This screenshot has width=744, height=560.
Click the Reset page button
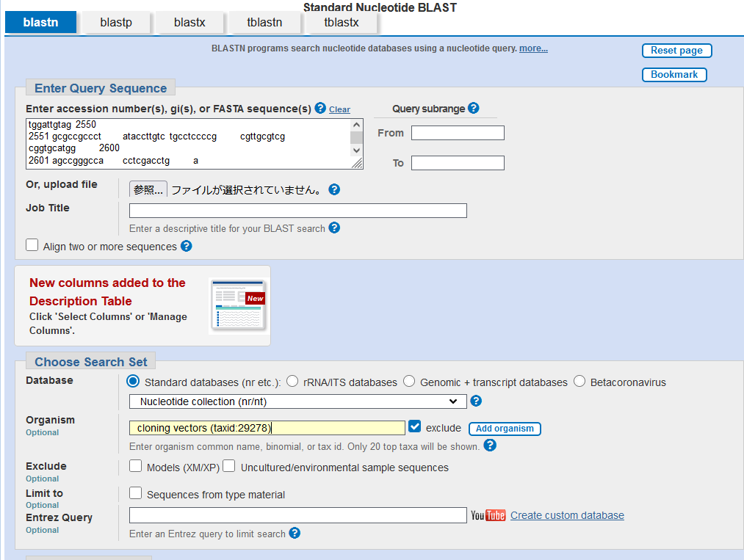click(x=676, y=51)
